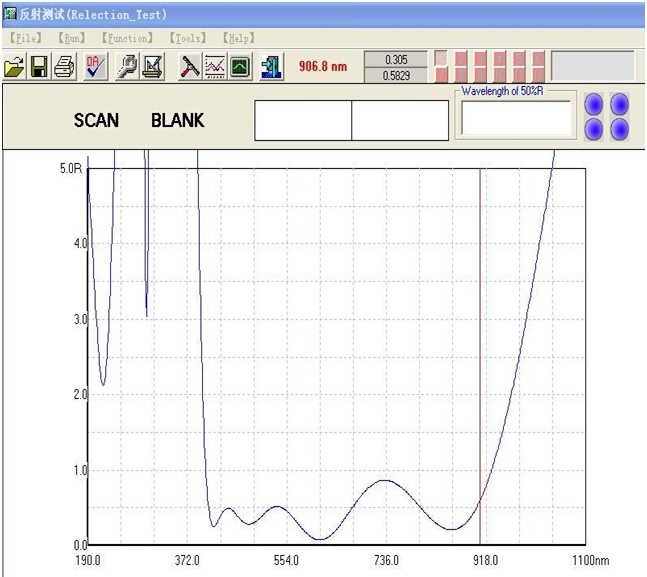Click the printer icon in toolbar
Viewport: 647px width, 577px height.
pyautogui.click(x=64, y=67)
